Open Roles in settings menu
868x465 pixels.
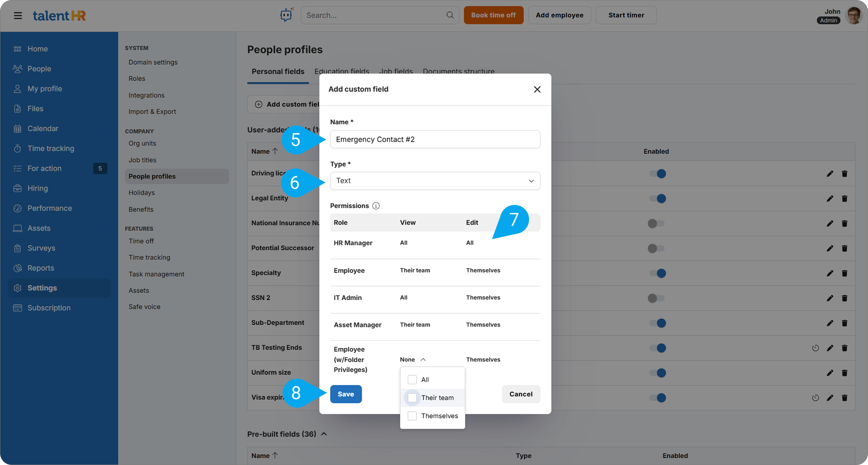point(136,78)
